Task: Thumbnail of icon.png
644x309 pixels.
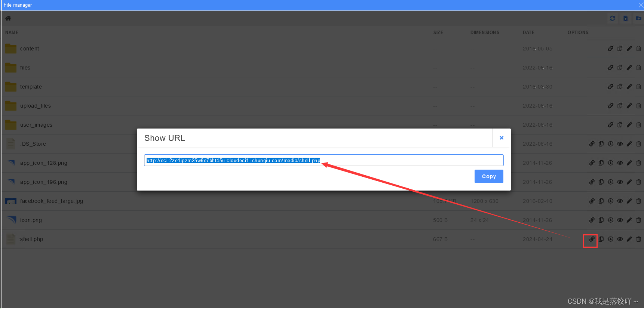Action: 11,220
